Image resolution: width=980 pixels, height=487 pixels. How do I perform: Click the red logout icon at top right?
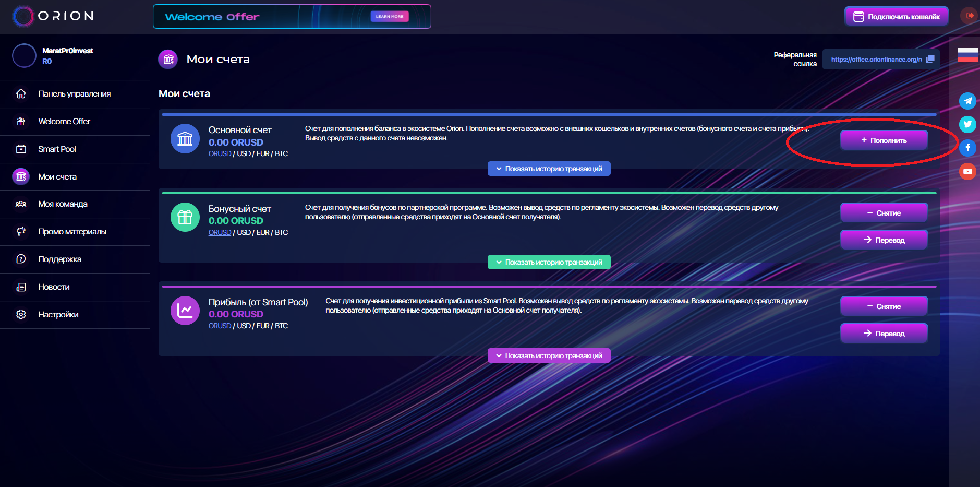click(x=970, y=15)
